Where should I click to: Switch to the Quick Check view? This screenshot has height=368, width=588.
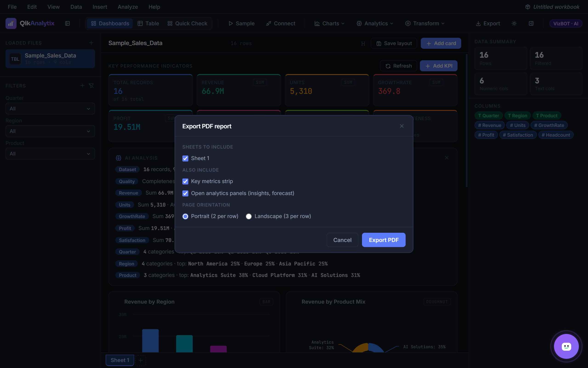point(187,23)
